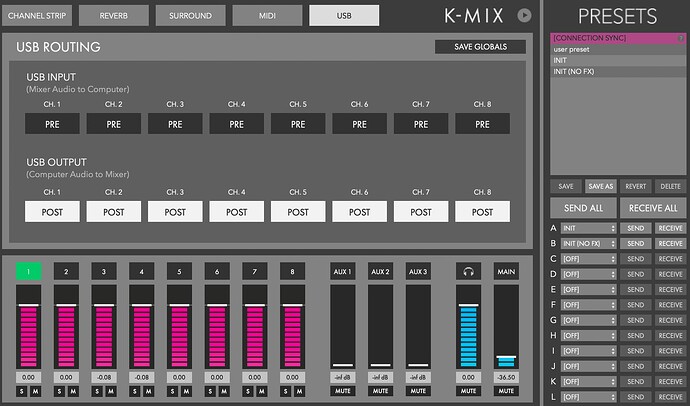Viewport: 690px width, 406px height.
Task: Solo channel 4 with its S button
Action: pos(135,391)
